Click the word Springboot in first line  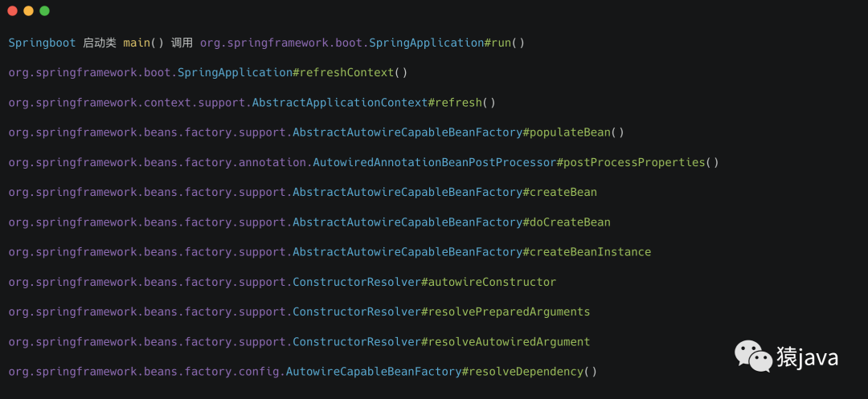42,43
